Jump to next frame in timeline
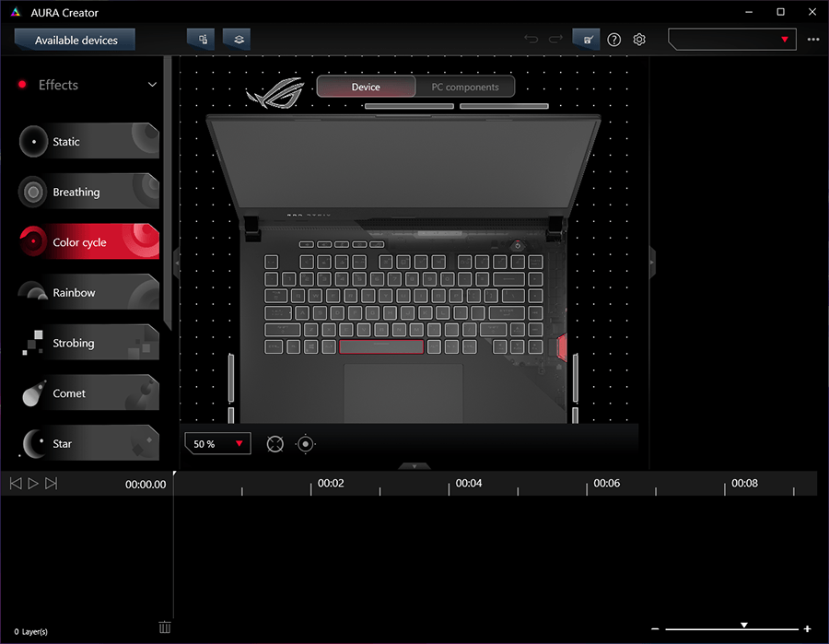The width and height of the screenshot is (829, 644). [x=51, y=484]
